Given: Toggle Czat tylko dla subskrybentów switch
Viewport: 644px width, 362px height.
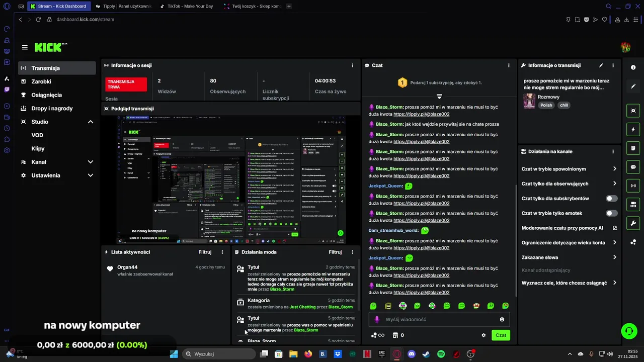Looking at the screenshot, I should pyautogui.click(x=611, y=199).
